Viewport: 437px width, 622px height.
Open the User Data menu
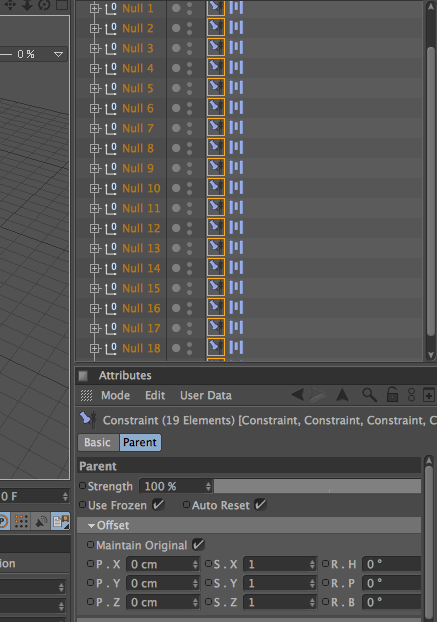(206, 395)
